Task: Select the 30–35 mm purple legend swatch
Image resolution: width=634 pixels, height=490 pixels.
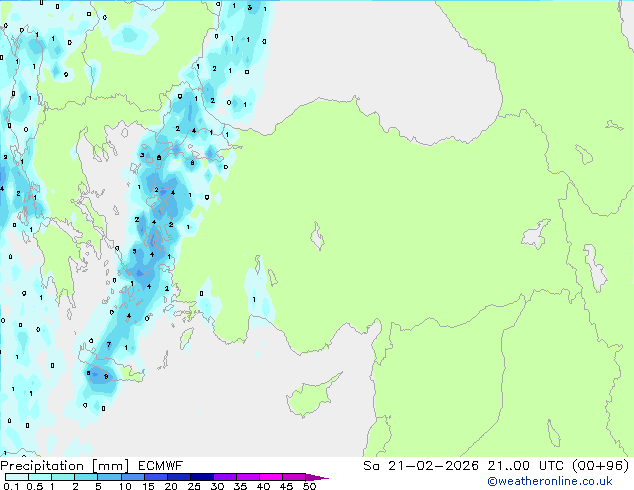Action: click(224, 477)
